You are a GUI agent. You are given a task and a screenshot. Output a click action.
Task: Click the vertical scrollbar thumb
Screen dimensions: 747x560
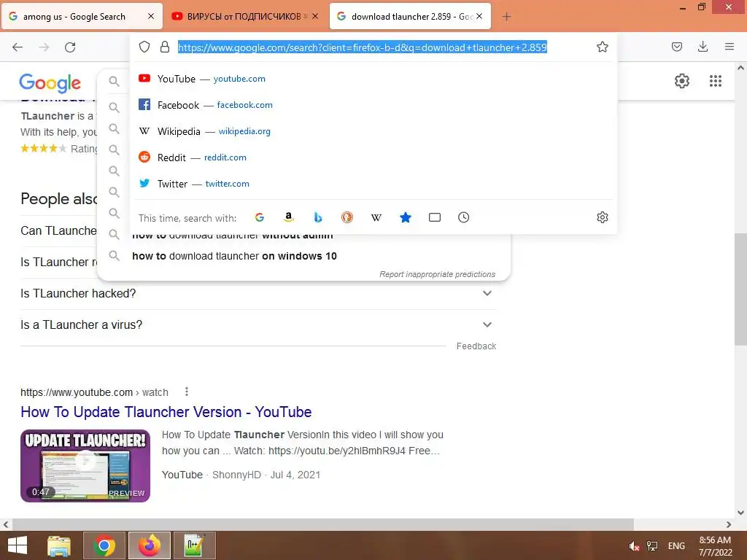click(x=740, y=288)
